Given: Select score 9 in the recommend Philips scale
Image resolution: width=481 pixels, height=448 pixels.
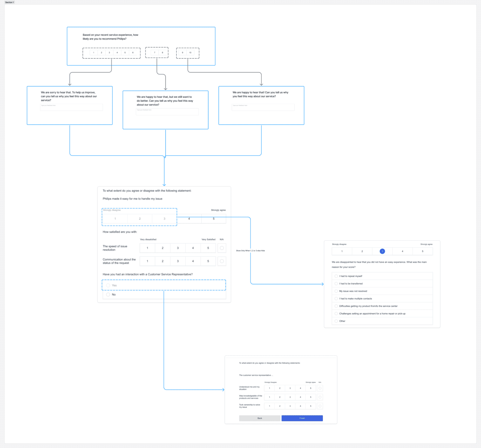Looking at the screenshot, I should pyautogui.click(x=182, y=53).
